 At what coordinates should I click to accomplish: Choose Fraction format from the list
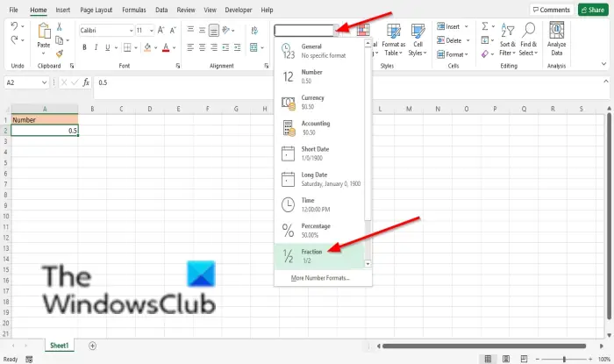click(319, 256)
